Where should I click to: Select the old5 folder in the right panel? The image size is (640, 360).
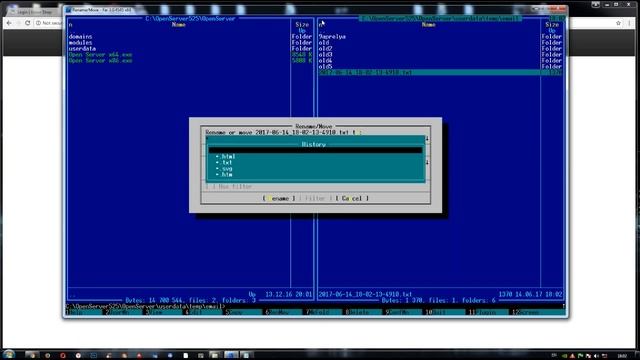[325, 67]
